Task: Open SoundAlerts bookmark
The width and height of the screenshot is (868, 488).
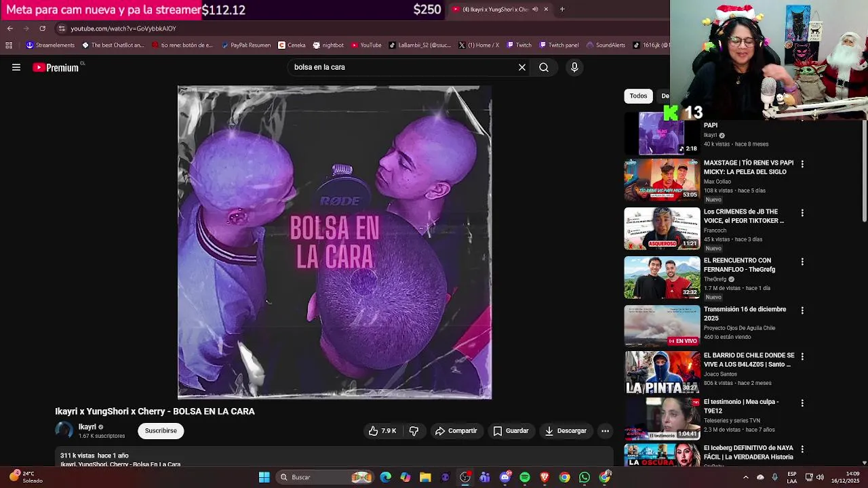Action: (x=606, y=45)
